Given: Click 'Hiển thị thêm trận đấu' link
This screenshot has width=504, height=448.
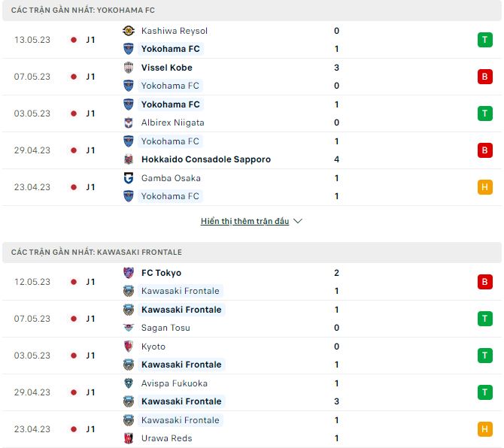Looking at the screenshot, I should pyautogui.click(x=244, y=222).
